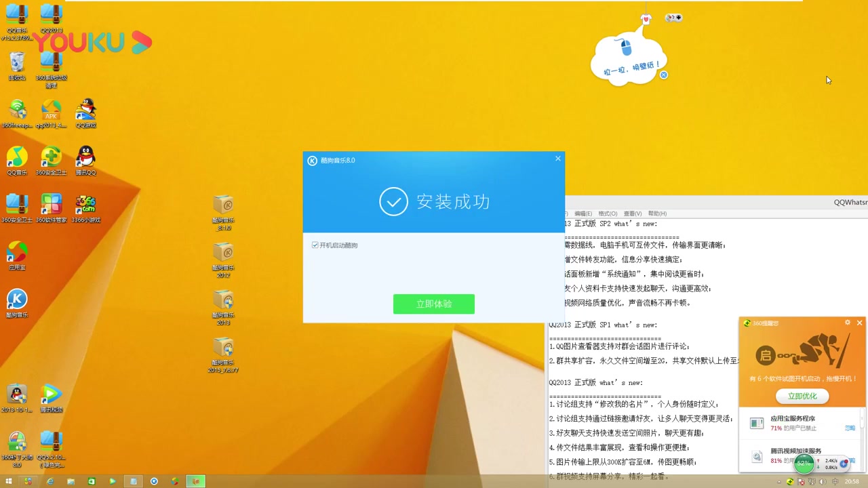This screenshot has height=488, width=868.
Task: Select the 360freeap desktop icon
Action: tap(17, 113)
